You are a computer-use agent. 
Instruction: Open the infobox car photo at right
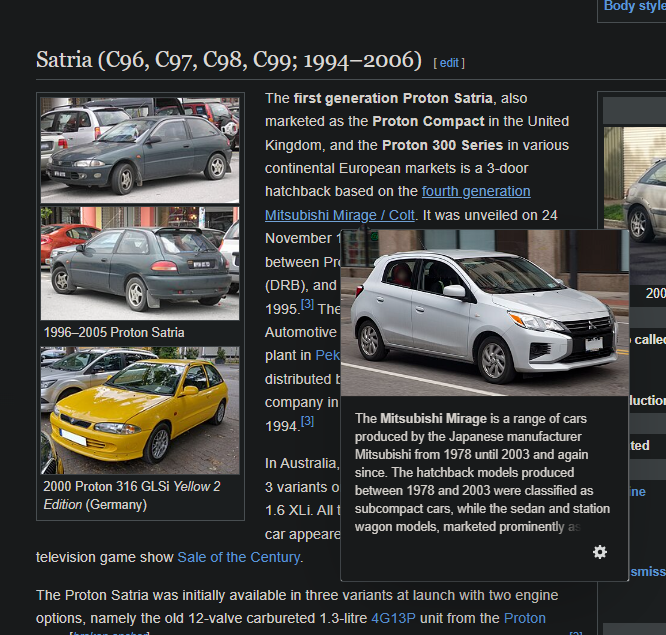pyautogui.click(x=635, y=206)
